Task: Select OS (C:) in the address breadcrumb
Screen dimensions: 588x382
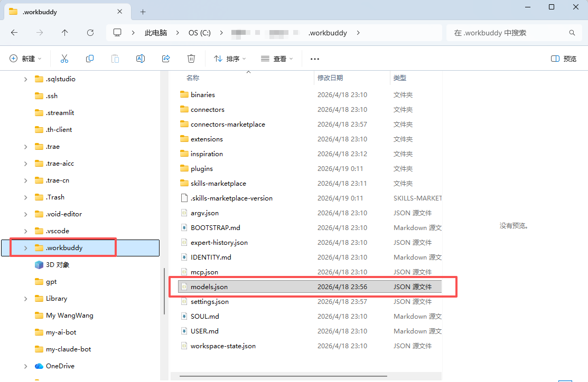Action: (199, 33)
